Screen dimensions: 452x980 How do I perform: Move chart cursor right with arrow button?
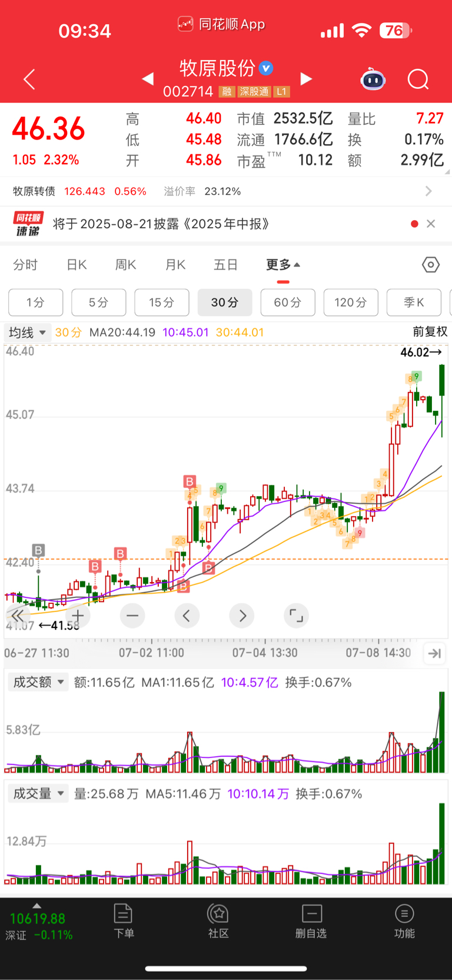point(242,616)
